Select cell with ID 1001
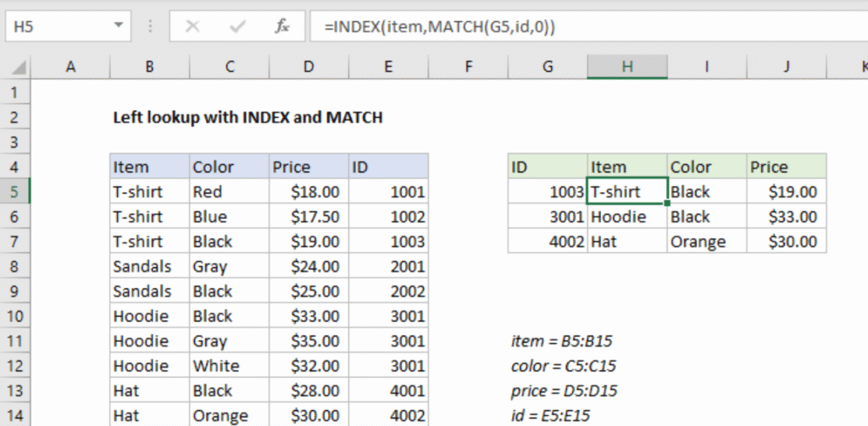 (x=388, y=191)
